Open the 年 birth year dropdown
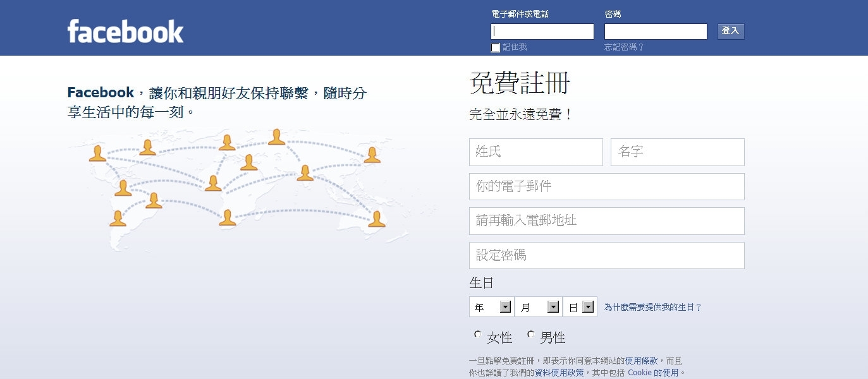 [x=491, y=307]
